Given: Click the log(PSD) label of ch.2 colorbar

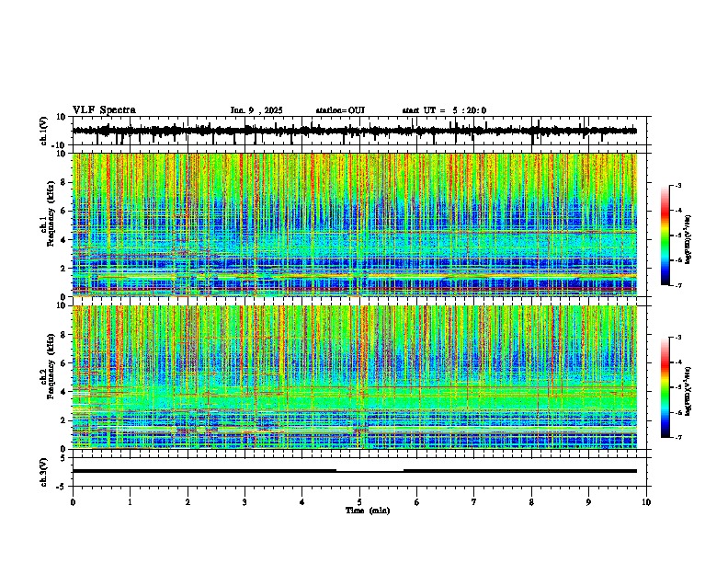Looking at the screenshot, I should coord(688,391).
